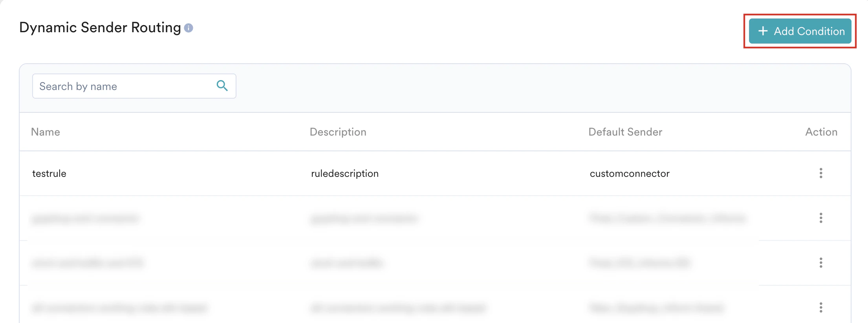Click the Name column header
The width and height of the screenshot is (868, 323).
(46, 132)
